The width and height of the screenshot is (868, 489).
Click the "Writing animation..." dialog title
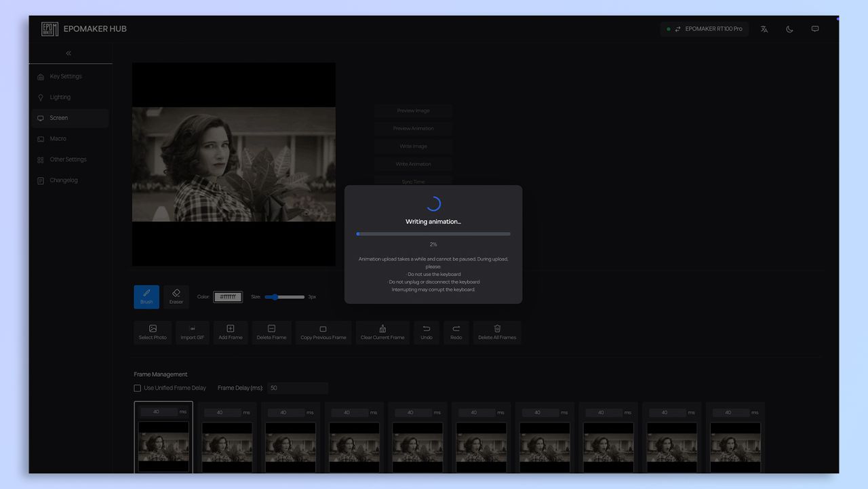(x=433, y=222)
